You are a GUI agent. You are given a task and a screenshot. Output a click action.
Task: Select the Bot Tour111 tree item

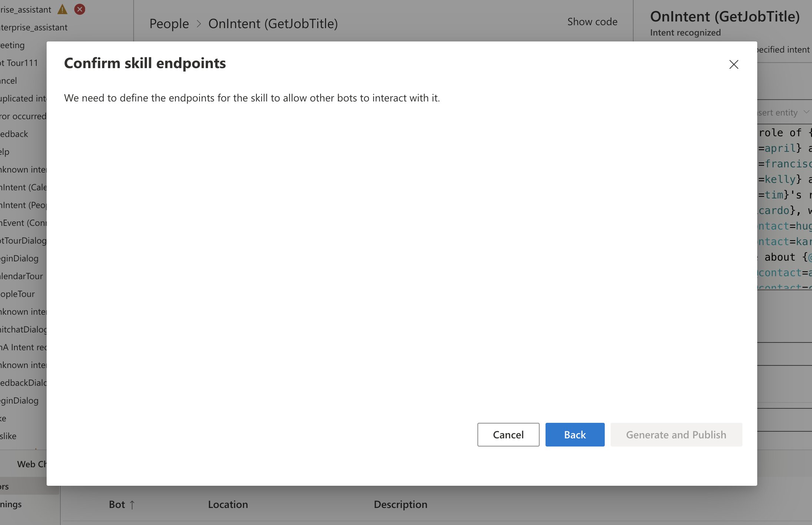click(19, 63)
